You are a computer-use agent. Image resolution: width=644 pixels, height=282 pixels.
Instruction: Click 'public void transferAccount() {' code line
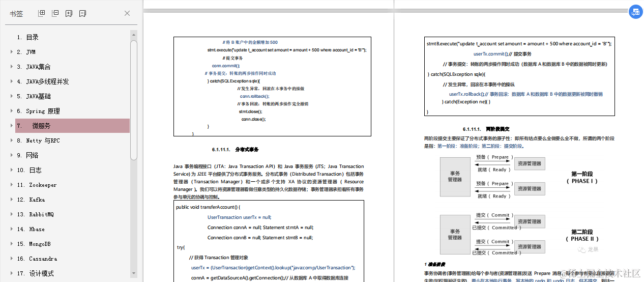point(208,207)
